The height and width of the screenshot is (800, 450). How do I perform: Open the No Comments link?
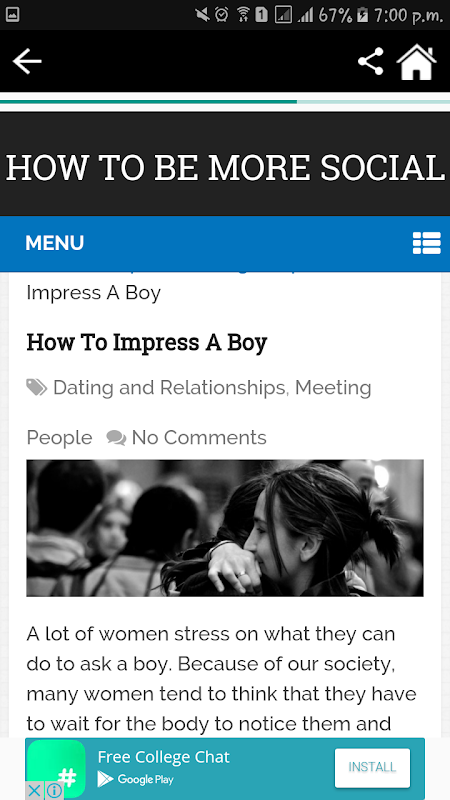tap(199, 438)
